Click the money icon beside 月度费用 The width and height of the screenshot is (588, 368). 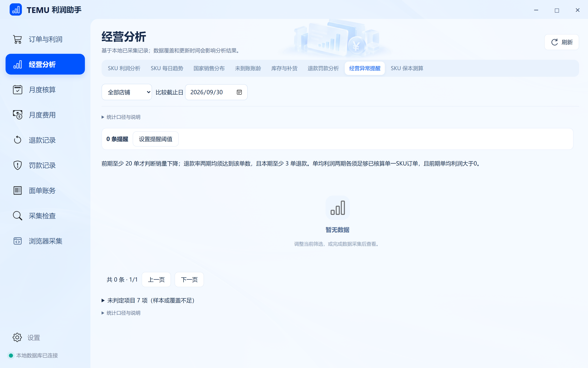tap(17, 115)
